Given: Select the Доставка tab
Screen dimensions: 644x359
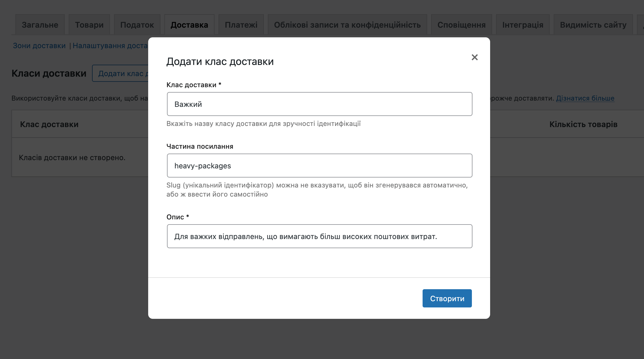Looking at the screenshot, I should [x=189, y=25].
